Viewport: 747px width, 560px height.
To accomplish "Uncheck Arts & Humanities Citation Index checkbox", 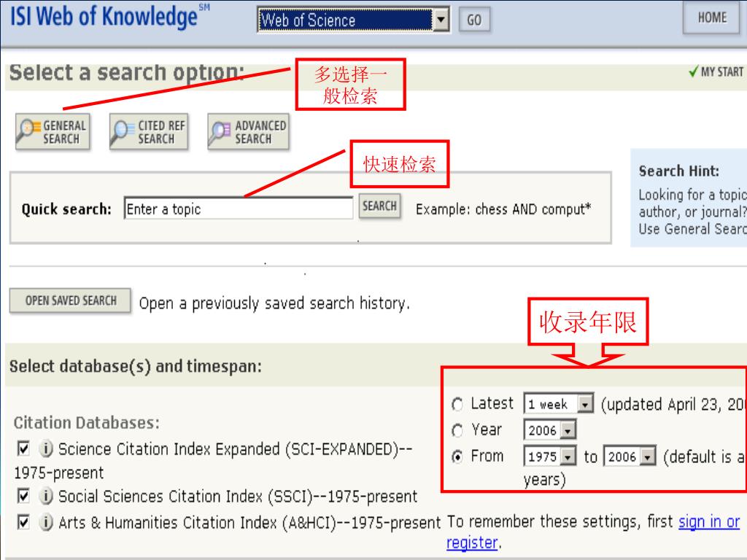I will (23, 522).
